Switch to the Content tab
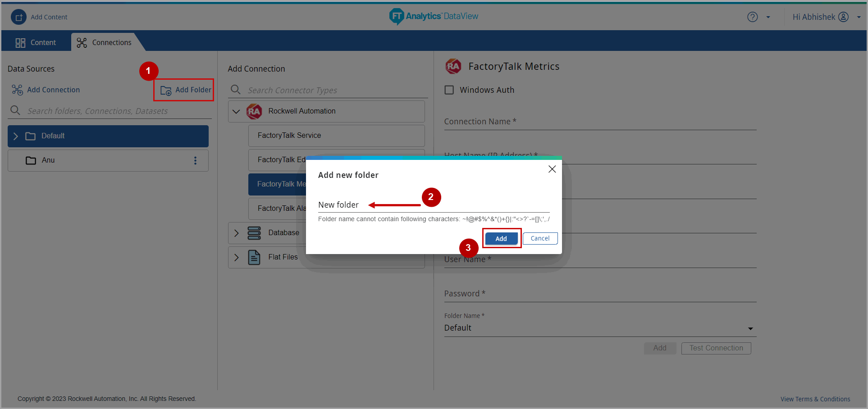The image size is (868, 409). coord(36,42)
